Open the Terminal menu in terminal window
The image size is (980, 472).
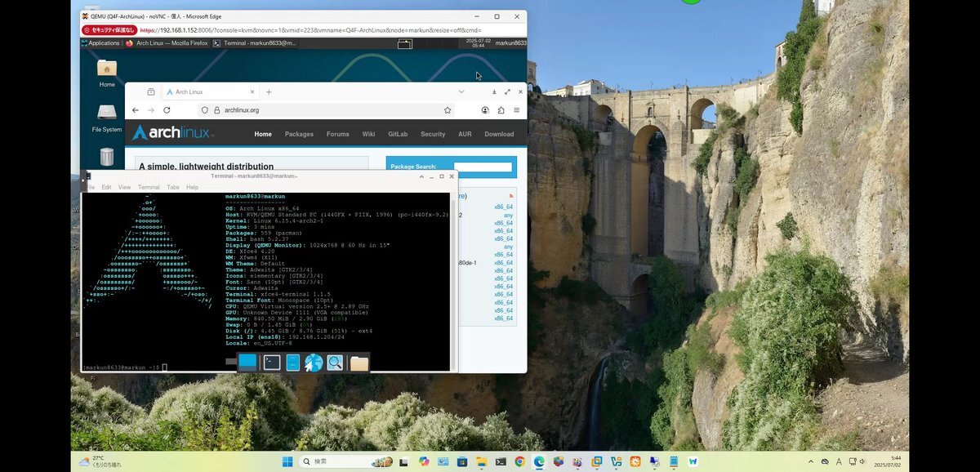coord(149,187)
